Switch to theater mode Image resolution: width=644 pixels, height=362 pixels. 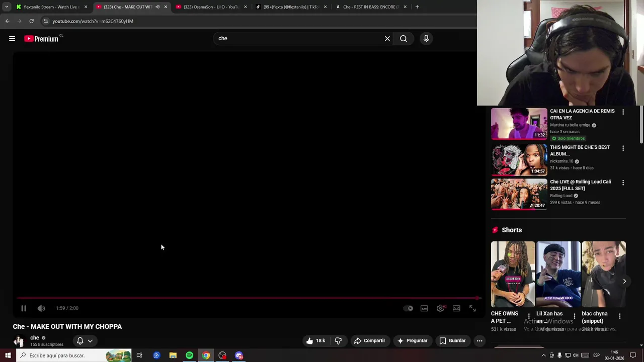(456, 308)
